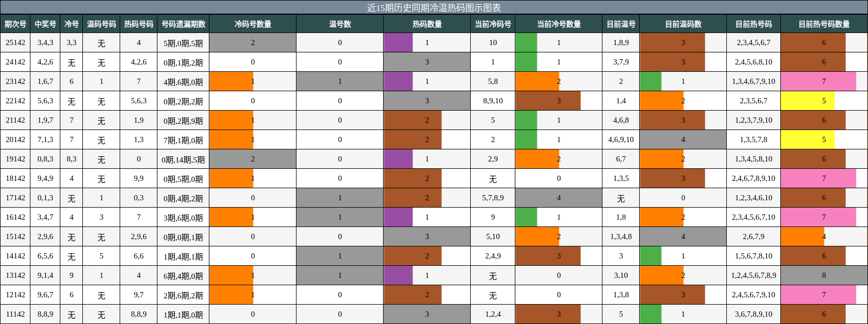This screenshot has width=868, height=324.
Task: Click the hot code cell 5,6,3 in 热码号码 column
Action: [x=139, y=101]
